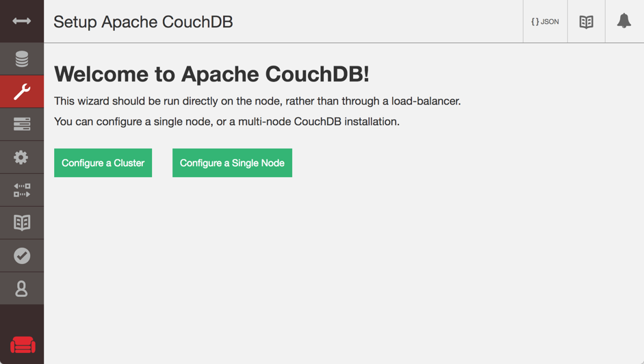Show notifications with the bell icon
This screenshot has height=364, width=644.
coord(624,21)
